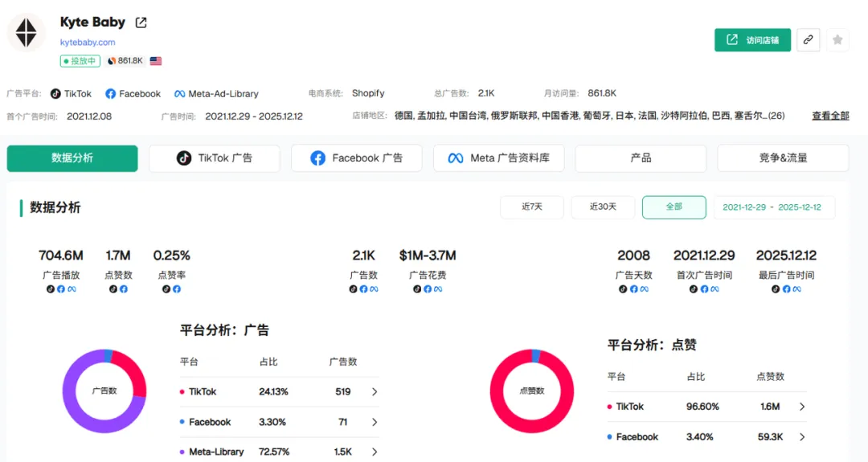Image resolution: width=868 pixels, height=462 pixels.
Task: Select 近30天 time range
Action: [603, 207]
